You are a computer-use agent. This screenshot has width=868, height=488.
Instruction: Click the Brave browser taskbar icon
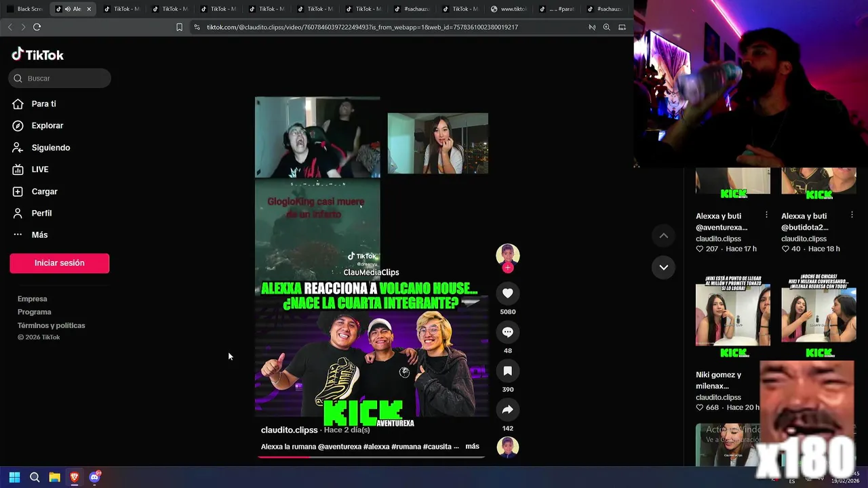click(74, 477)
